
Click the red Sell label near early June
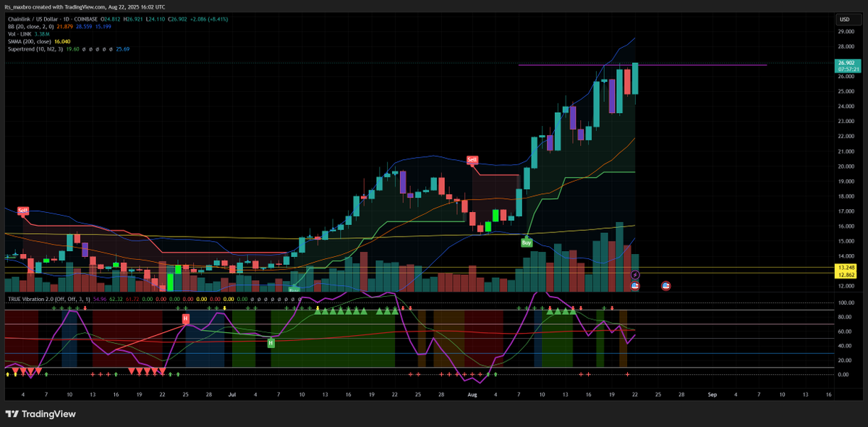[x=23, y=210]
